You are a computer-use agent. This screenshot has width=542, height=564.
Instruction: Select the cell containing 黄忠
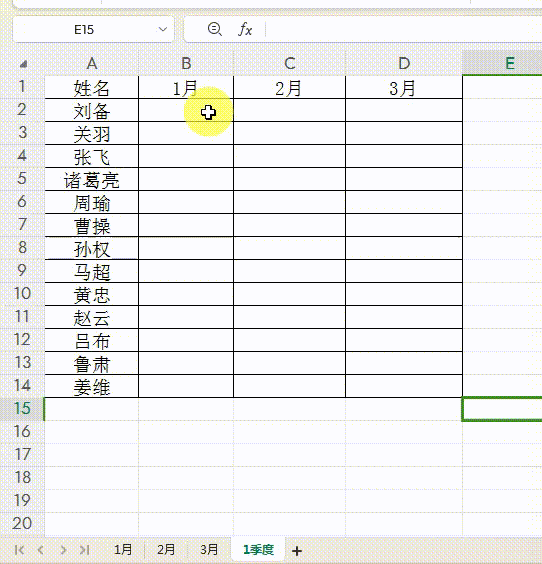coord(92,294)
